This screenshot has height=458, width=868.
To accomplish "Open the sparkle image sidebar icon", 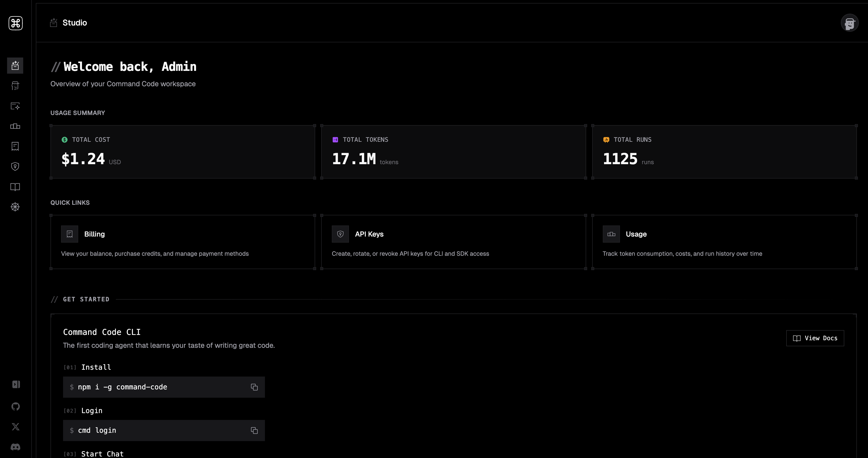I will point(15,106).
